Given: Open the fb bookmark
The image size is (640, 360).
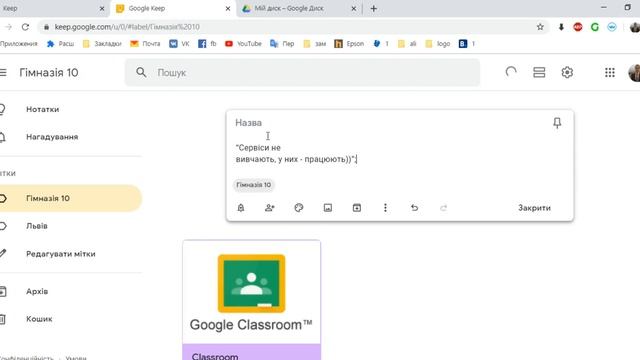Looking at the screenshot, I should tap(207, 44).
